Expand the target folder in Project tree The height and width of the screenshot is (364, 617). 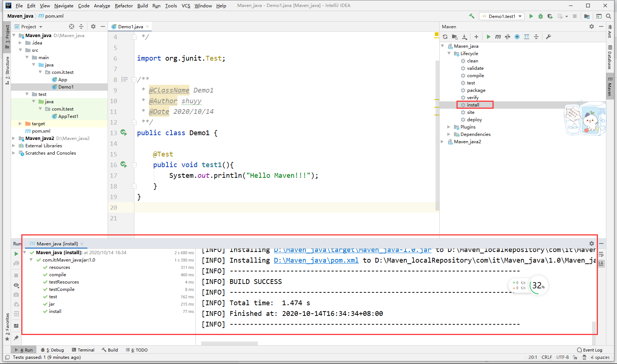(x=20, y=124)
